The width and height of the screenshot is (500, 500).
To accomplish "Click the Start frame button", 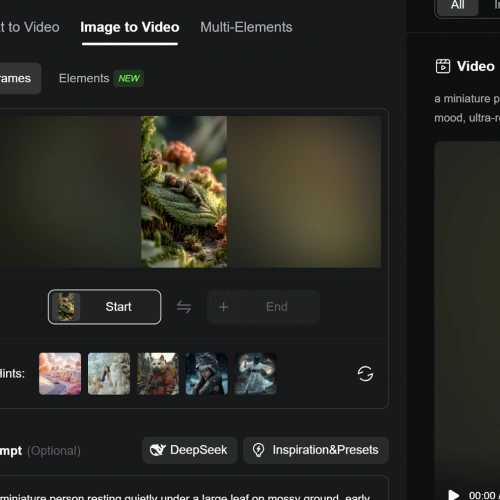I will coord(104,307).
